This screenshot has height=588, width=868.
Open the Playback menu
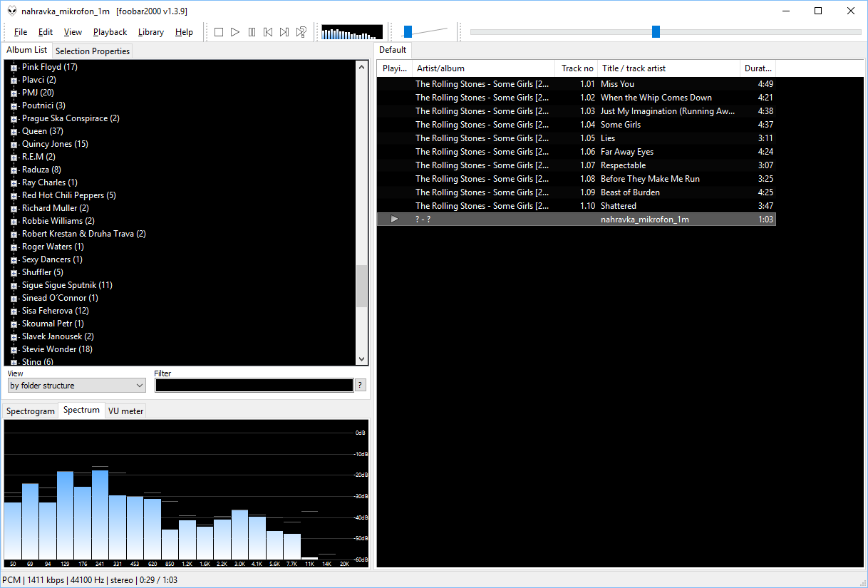pos(110,32)
